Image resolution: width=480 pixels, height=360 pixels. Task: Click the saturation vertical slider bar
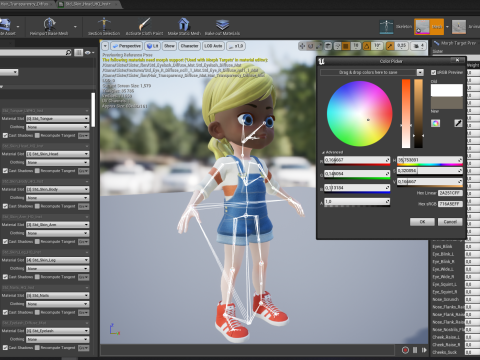click(x=406, y=113)
